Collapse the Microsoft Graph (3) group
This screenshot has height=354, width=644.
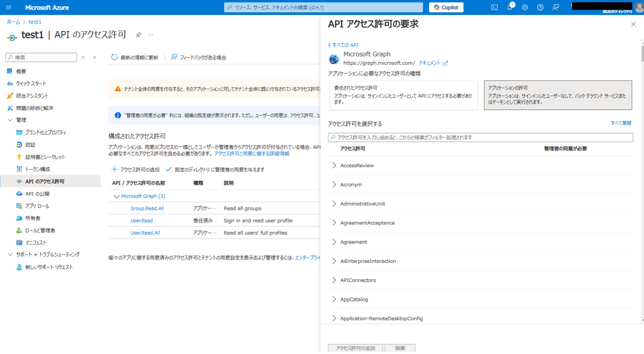117,196
